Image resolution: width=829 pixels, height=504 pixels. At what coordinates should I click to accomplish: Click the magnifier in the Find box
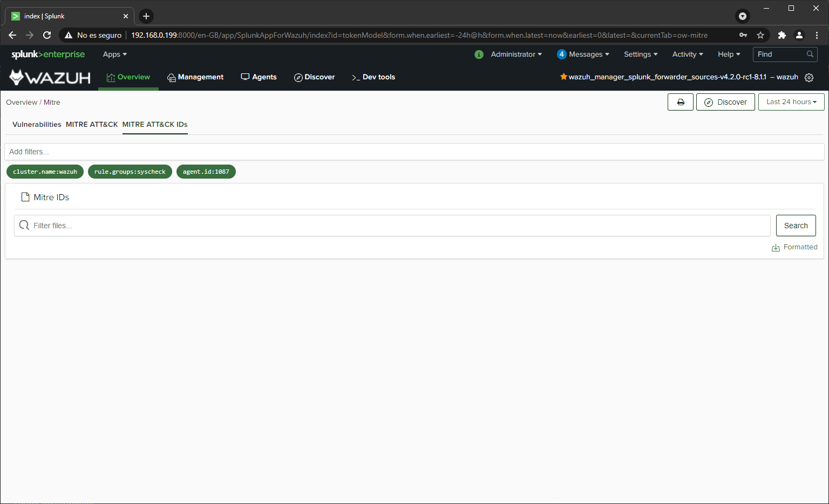click(810, 54)
